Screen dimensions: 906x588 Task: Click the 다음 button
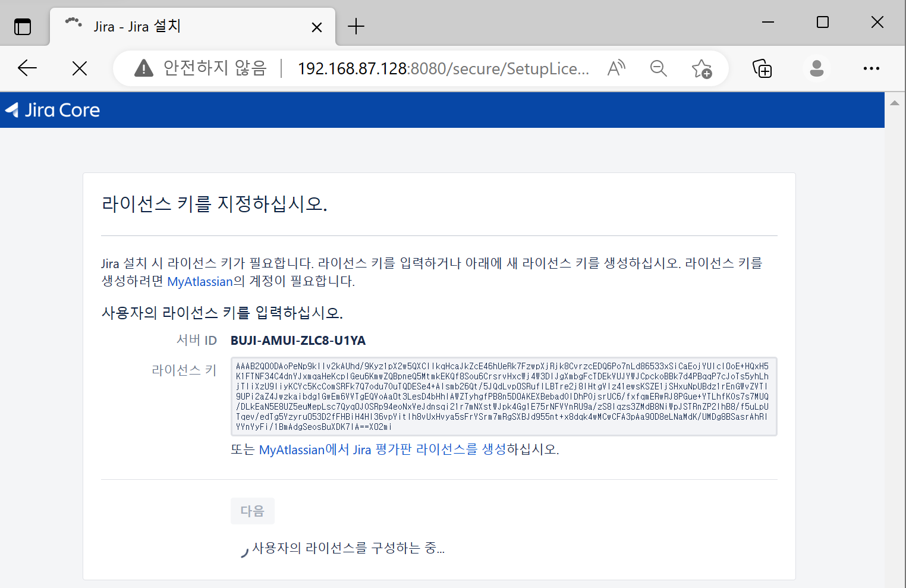(x=253, y=511)
